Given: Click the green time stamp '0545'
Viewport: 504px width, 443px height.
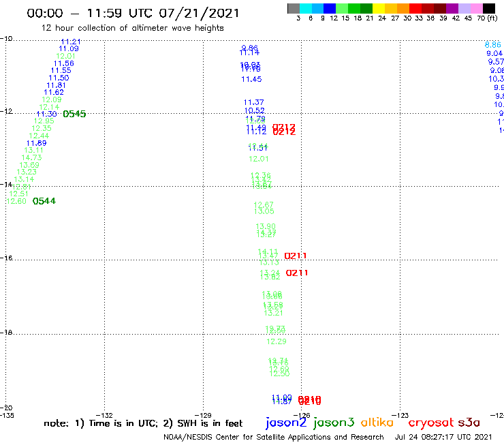Looking at the screenshot, I should coord(74,114).
